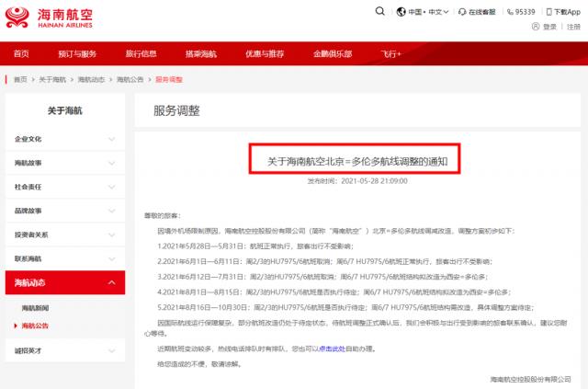This screenshot has width=588, height=389.
Task: Select 旅行信息 navigation menu item
Action: point(143,54)
